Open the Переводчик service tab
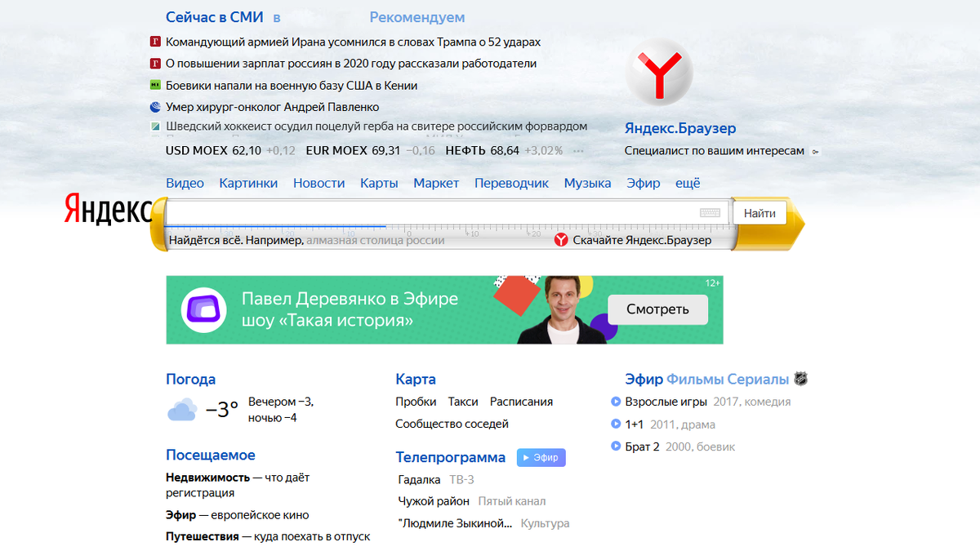The image size is (980, 551). (x=512, y=183)
